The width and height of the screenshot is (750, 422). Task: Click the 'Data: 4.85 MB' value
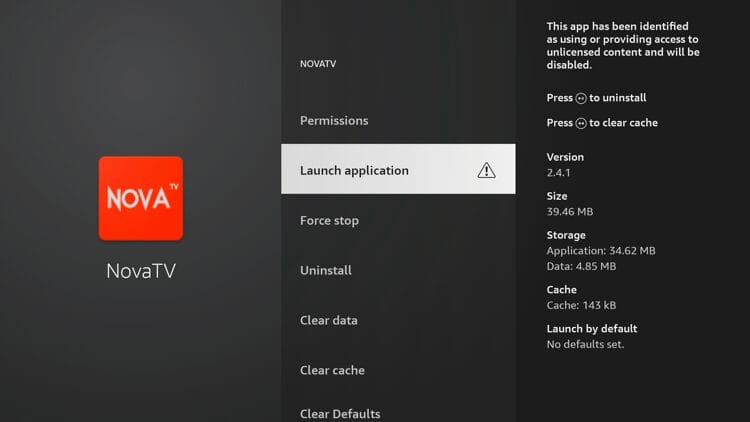pos(581,266)
